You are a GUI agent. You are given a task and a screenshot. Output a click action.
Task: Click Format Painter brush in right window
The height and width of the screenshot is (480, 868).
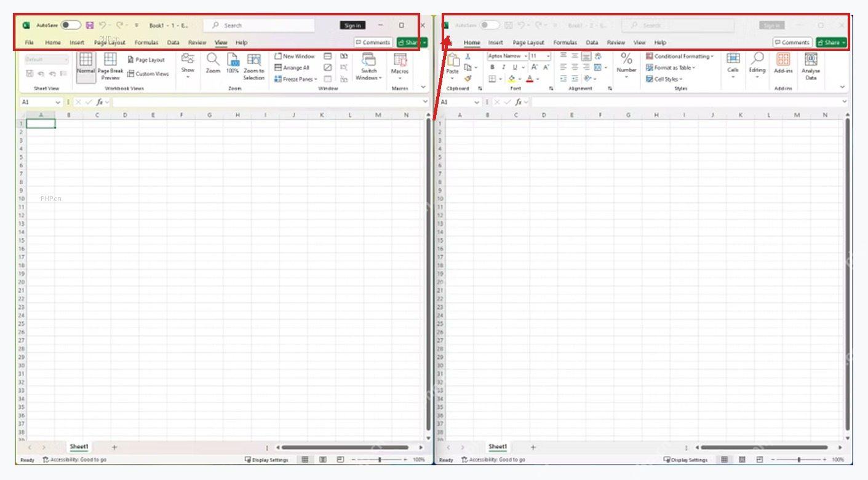(468, 79)
